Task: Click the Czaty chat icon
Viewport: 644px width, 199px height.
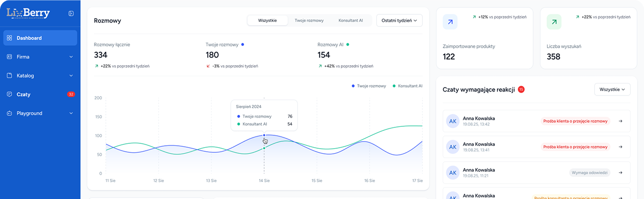Action: point(9,94)
